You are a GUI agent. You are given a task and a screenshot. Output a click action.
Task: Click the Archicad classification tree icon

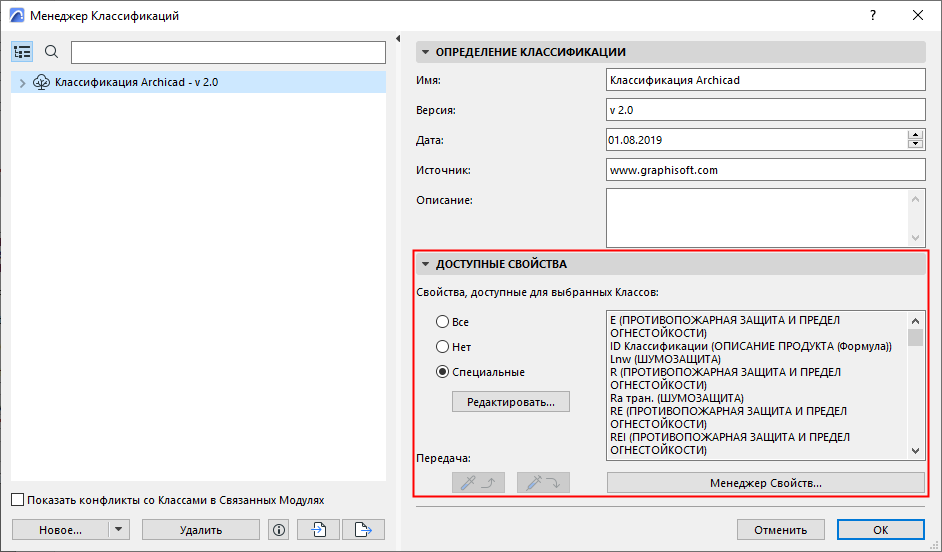click(x=41, y=82)
